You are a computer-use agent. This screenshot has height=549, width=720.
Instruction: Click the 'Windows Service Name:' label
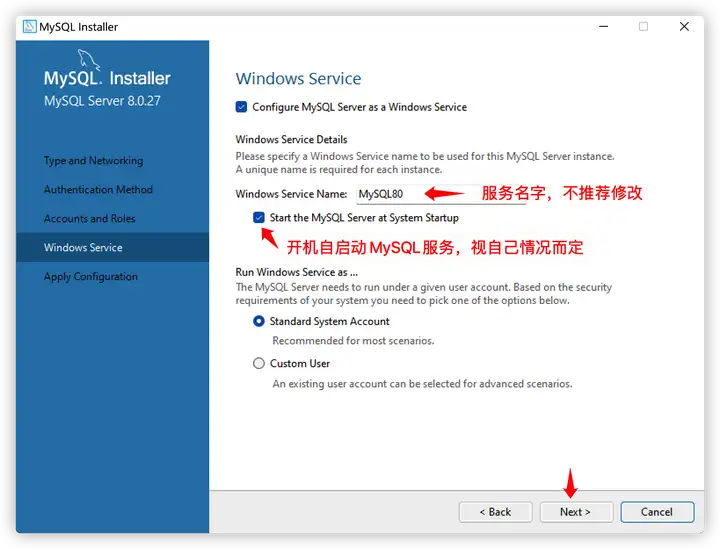coord(291,194)
